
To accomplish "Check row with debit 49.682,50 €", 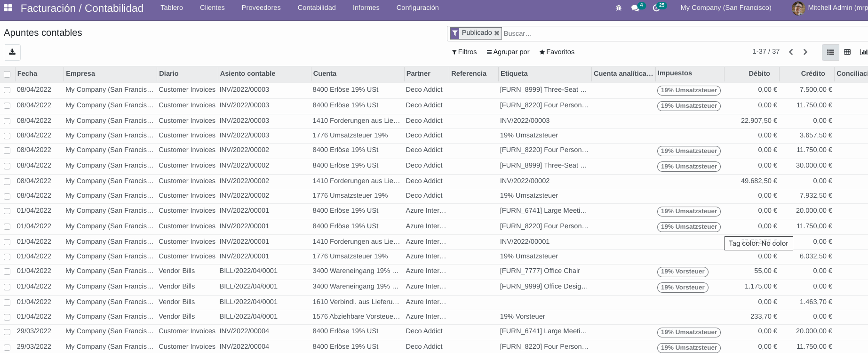I will pyautogui.click(x=7, y=181).
